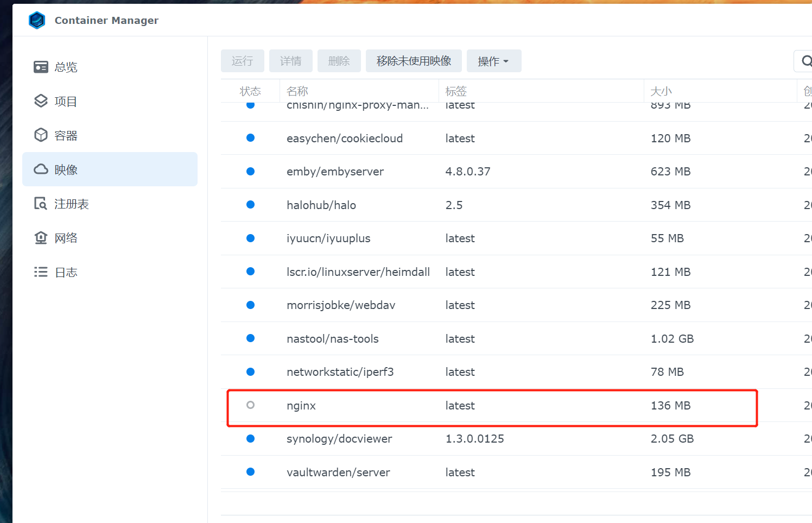The height and width of the screenshot is (523, 812).
Task: Select the vaultwarden/server image row
Action: pyautogui.click(x=516, y=472)
